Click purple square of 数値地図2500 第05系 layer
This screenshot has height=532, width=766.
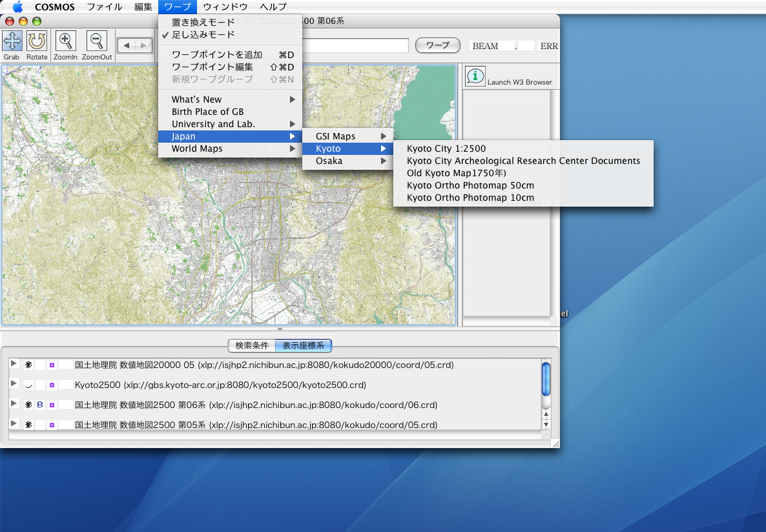click(52, 425)
